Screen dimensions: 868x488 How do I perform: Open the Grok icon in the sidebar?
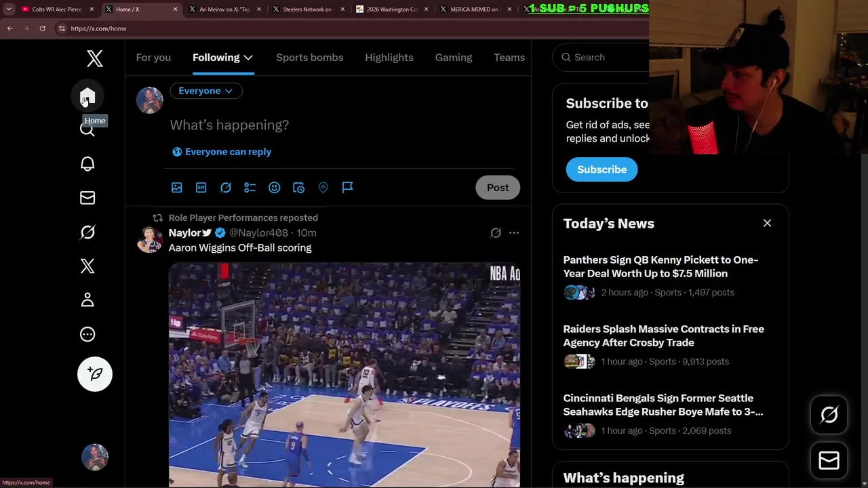87,232
